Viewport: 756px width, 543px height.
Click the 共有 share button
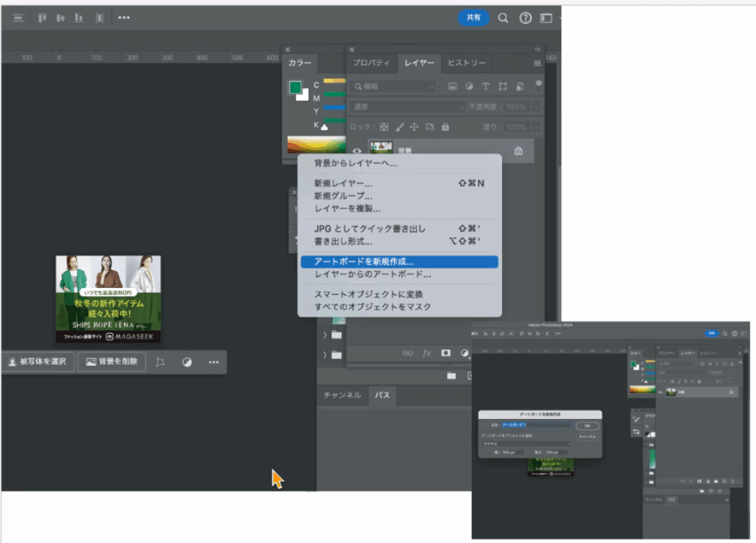click(473, 18)
